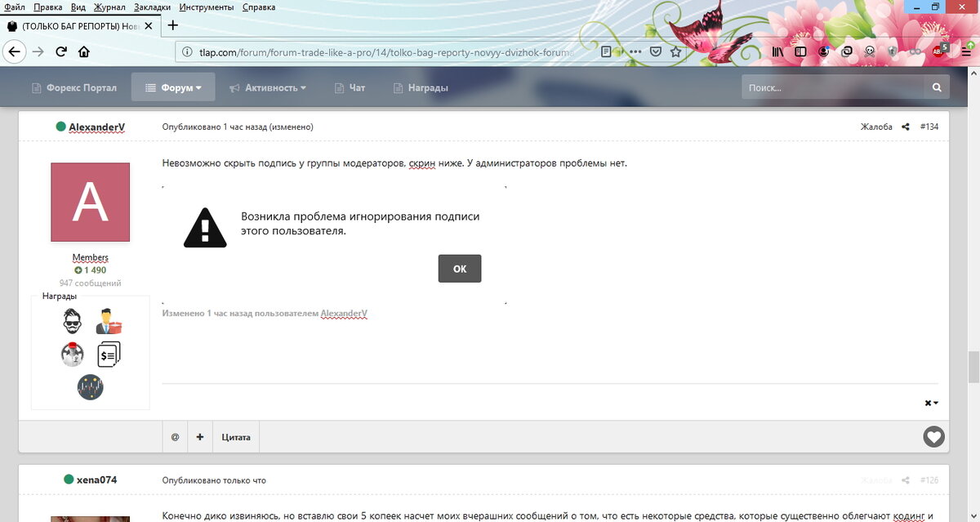Open the Library bookshelf icon
Image resolution: width=980 pixels, height=522 pixels.
point(777,51)
